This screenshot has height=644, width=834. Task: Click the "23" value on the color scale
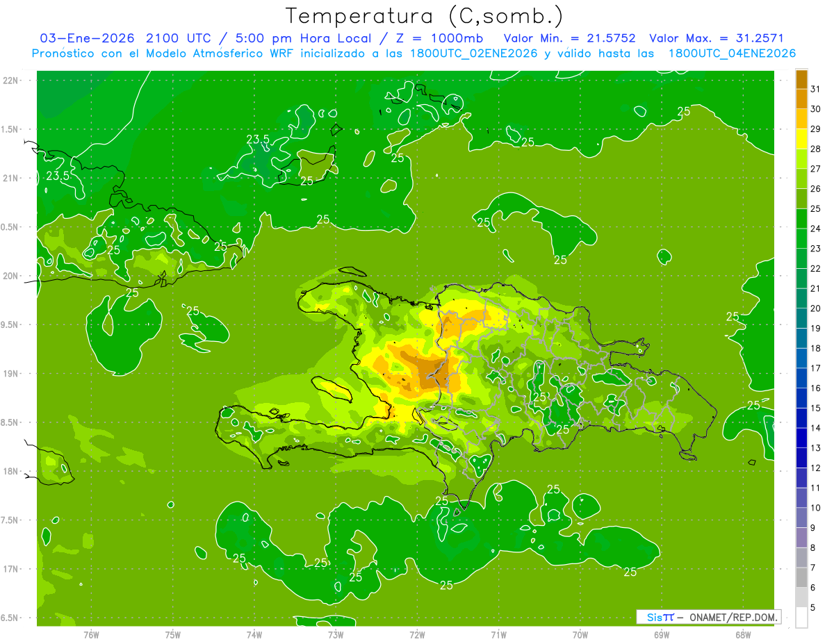pyautogui.click(x=815, y=249)
